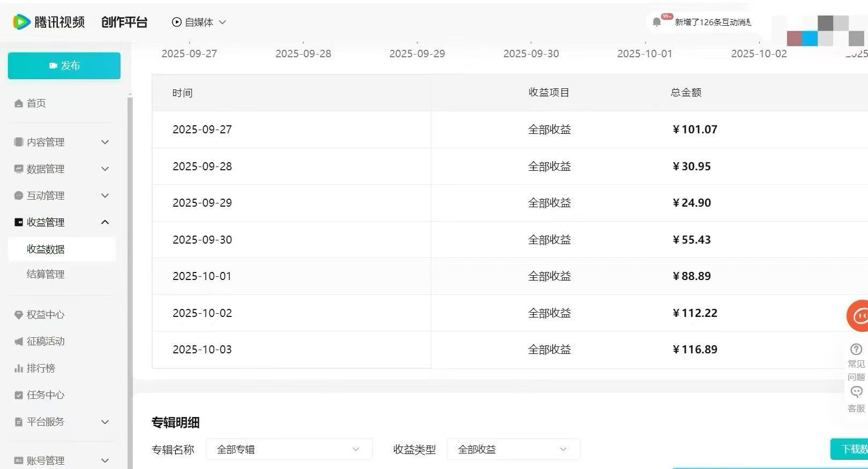Collapse the 收益管理 section
This screenshot has height=469, width=868.
[105, 222]
